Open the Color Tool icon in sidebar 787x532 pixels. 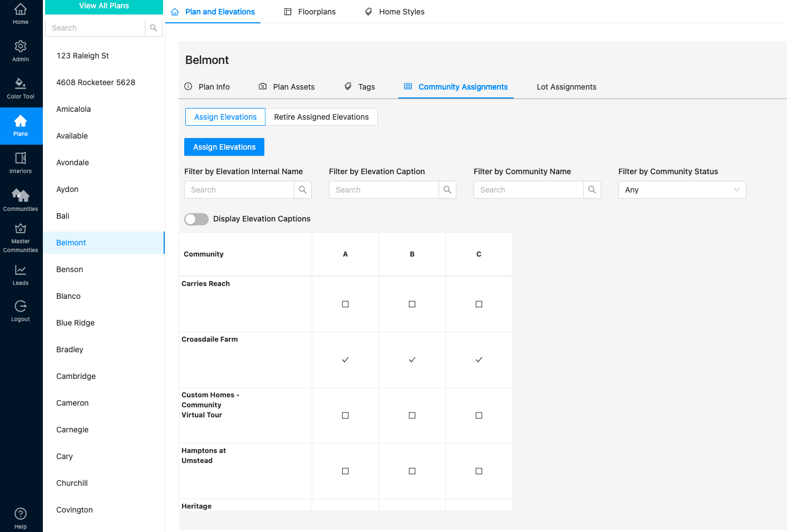tap(21, 84)
